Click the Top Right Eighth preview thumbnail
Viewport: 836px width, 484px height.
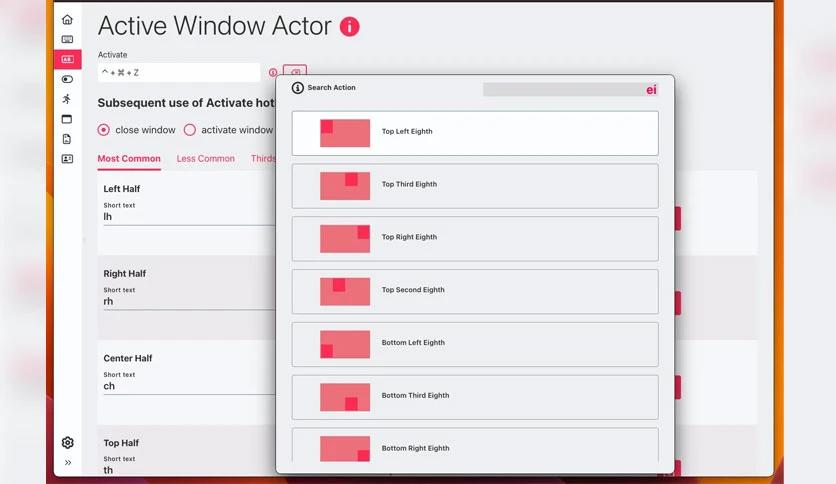pyautogui.click(x=345, y=239)
